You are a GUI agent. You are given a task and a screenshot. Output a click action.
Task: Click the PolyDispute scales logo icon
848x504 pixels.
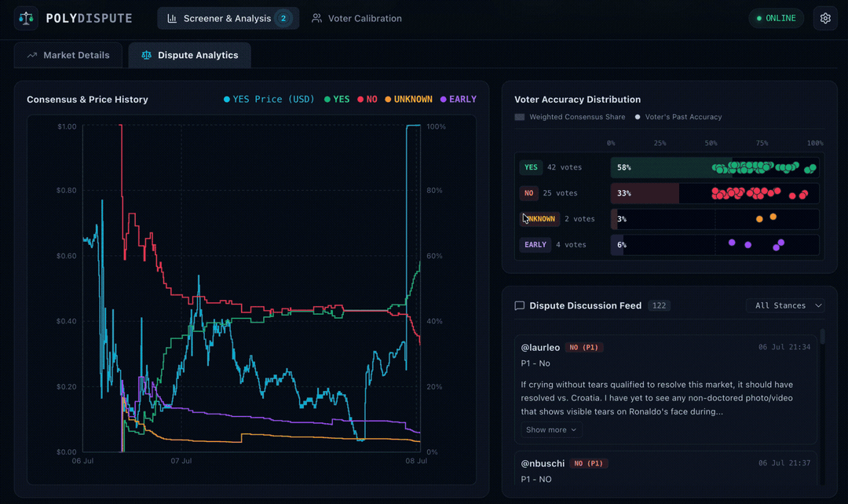[x=26, y=18]
